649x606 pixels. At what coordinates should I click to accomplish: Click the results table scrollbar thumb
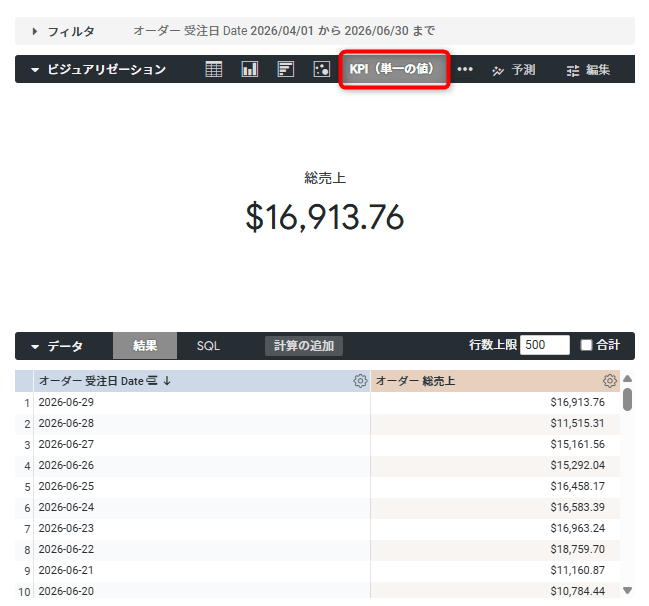pos(627,399)
